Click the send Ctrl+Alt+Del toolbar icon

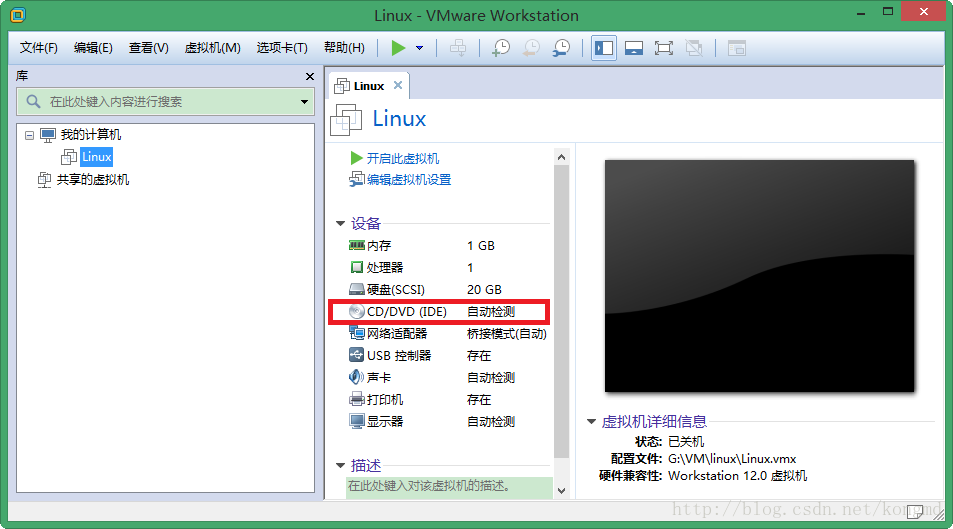[x=458, y=48]
